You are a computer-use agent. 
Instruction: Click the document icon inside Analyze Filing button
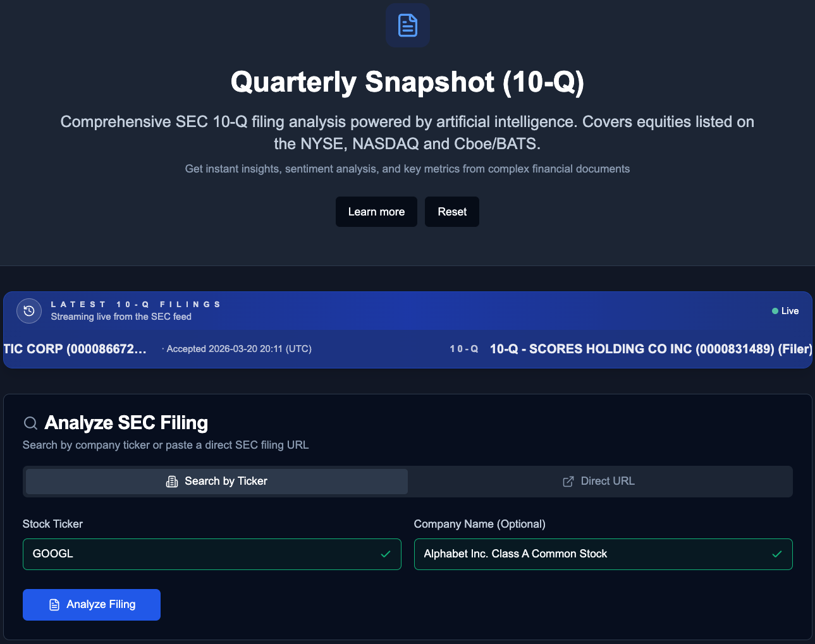coord(55,604)
